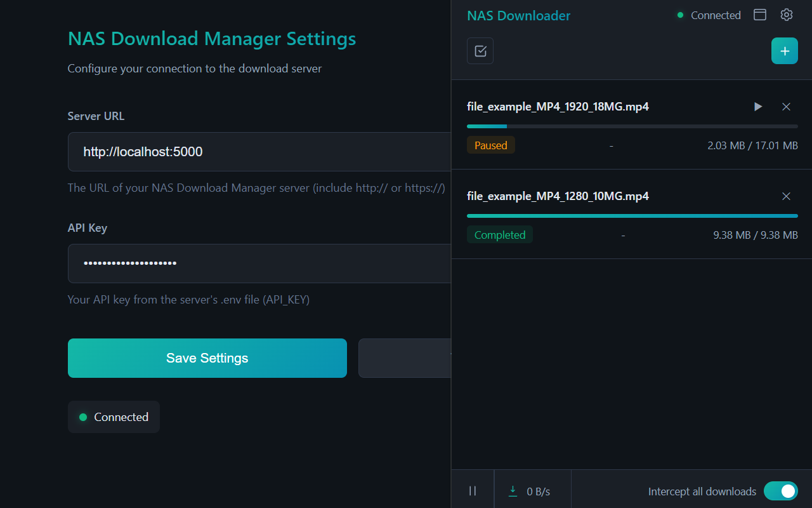Click the 0 B/s speed readout

click(539, 491)
